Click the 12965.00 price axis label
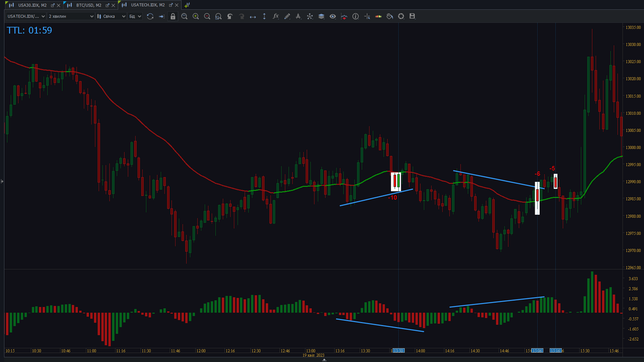The height and width of the screenshot is (362, 644). (x=633, y=268)
